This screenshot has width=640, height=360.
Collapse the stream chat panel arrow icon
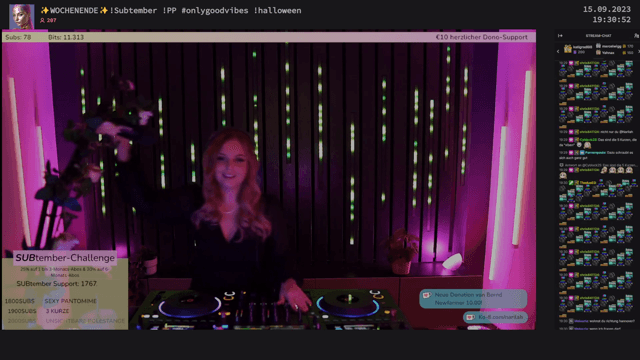coord(560,36)
